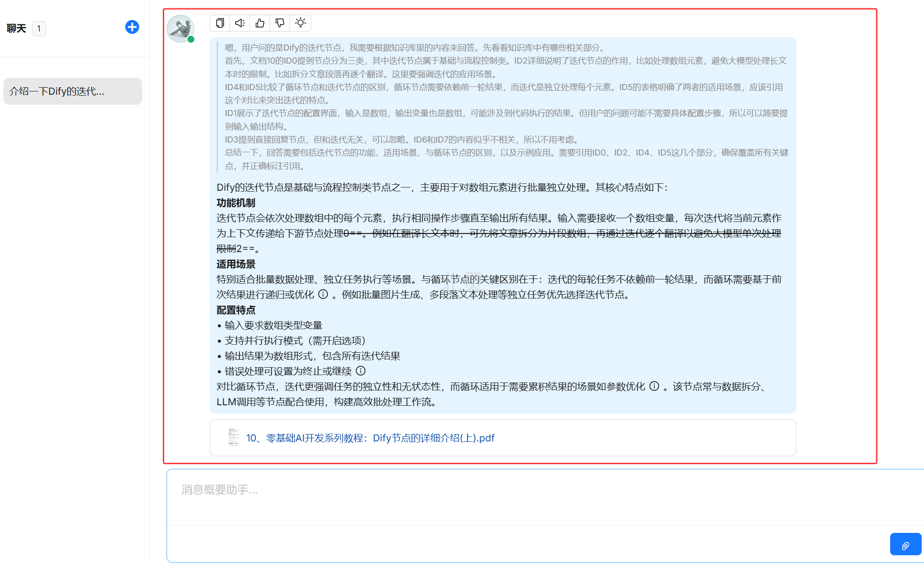Give the reply a thumbs down
924x564 pixels.
tap(280, 23)
